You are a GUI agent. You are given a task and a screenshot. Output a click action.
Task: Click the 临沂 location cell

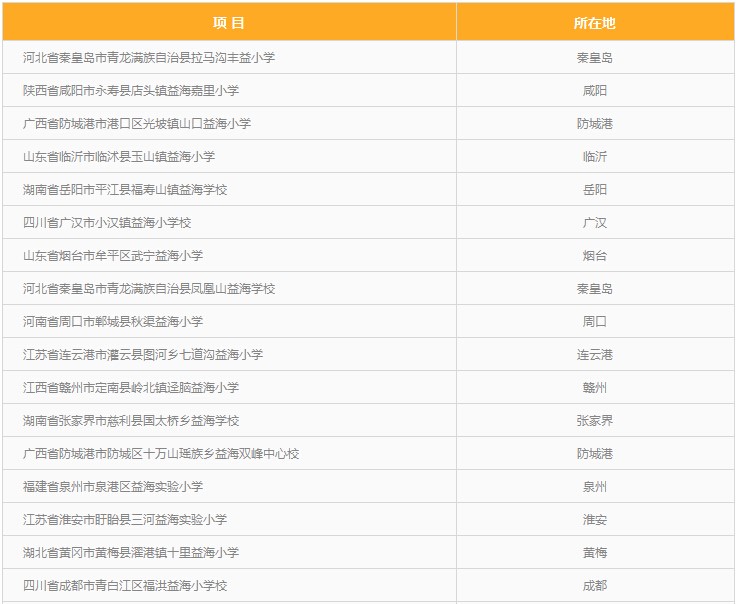pyautogui.click(x=595, y=157)
